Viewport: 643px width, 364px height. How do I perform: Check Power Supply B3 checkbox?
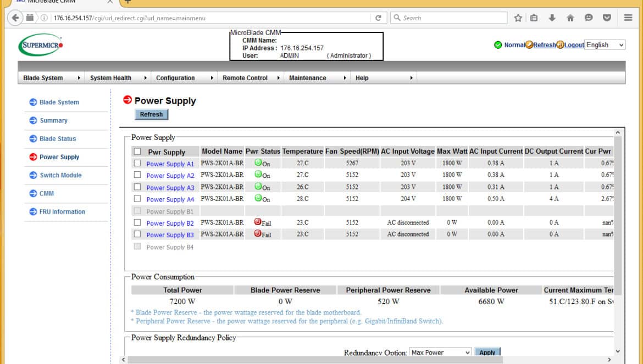pos(137,234)
